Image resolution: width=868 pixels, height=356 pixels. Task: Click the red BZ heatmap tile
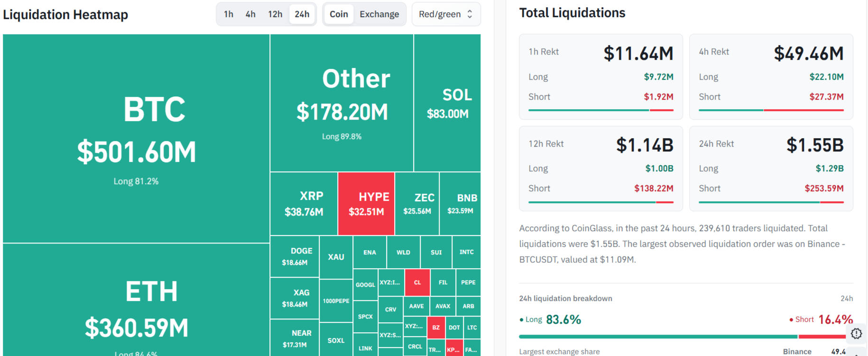click(436, 328)
